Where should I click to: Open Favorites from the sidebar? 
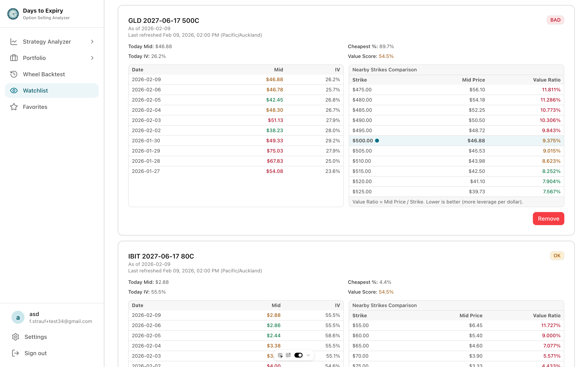point(35,107)
